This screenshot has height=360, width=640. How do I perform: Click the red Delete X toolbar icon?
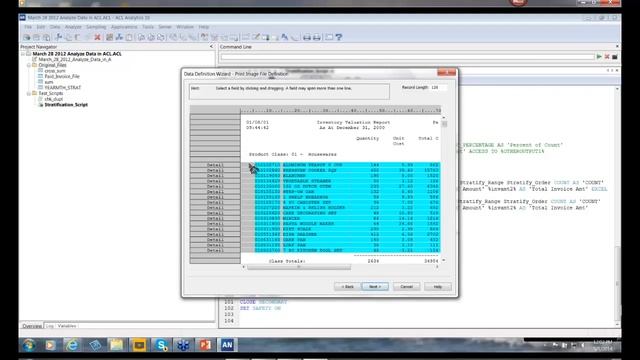click(x=98, y=37)
